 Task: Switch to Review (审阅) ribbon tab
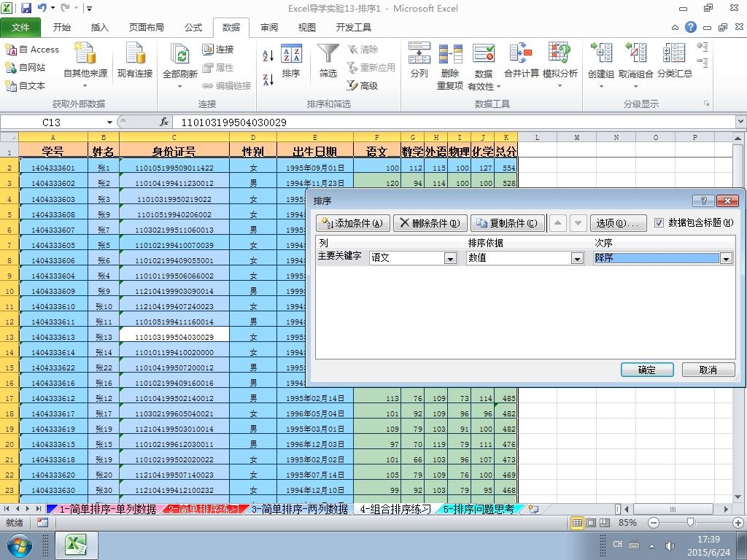pyautogui.click(x=269, y=27)
